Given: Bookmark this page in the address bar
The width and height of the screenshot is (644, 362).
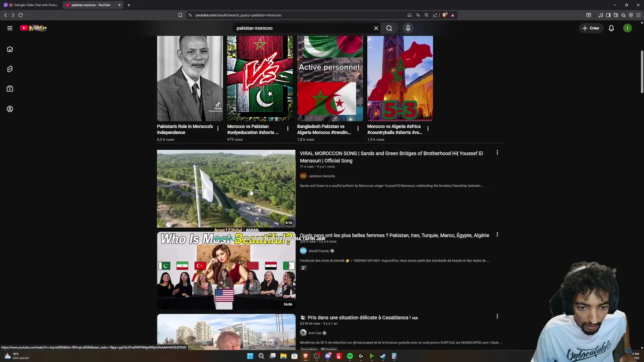Looking at the screenshot, I should click(180, 15).
